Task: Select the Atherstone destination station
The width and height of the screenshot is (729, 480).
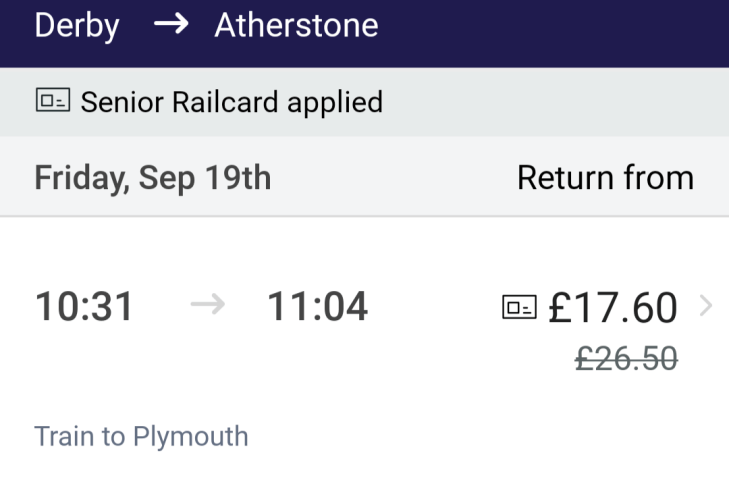Action: 296,25
